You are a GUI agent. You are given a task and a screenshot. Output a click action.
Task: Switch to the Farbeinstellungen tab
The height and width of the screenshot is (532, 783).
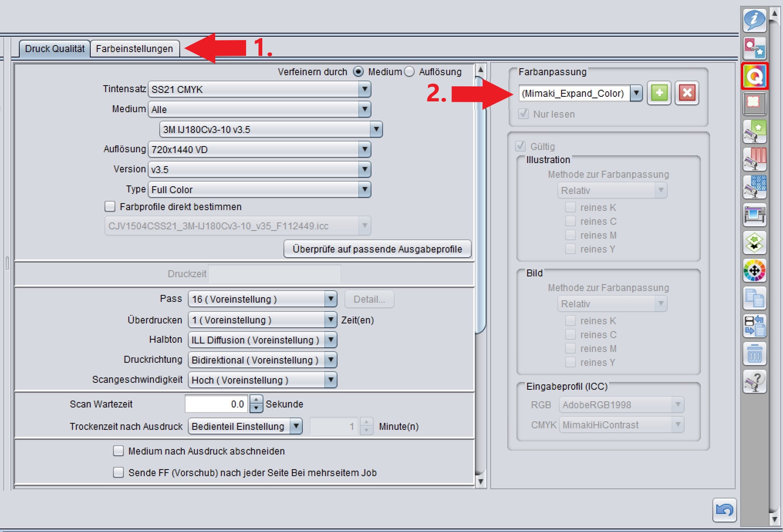(134, 49)
